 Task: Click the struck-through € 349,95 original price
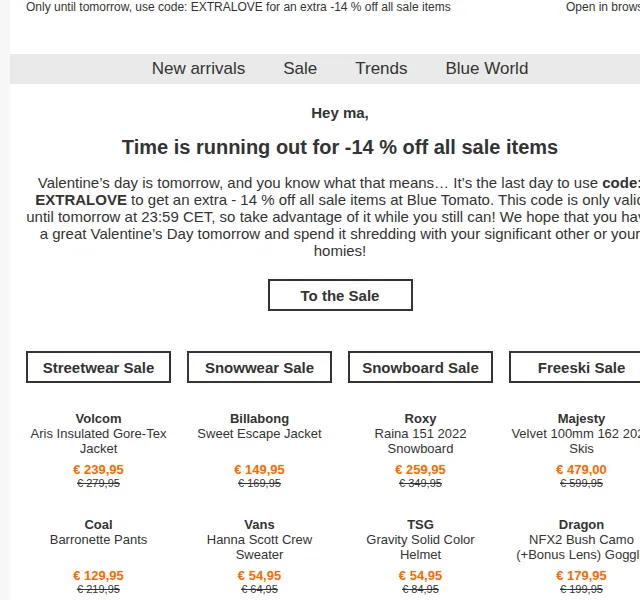pyautogui.click(x=420, y=483)
